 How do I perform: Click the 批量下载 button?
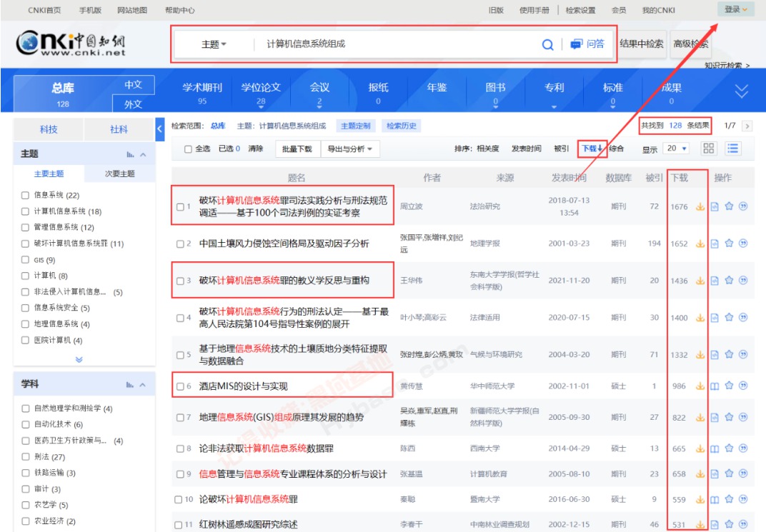click(x=297, y=149)
